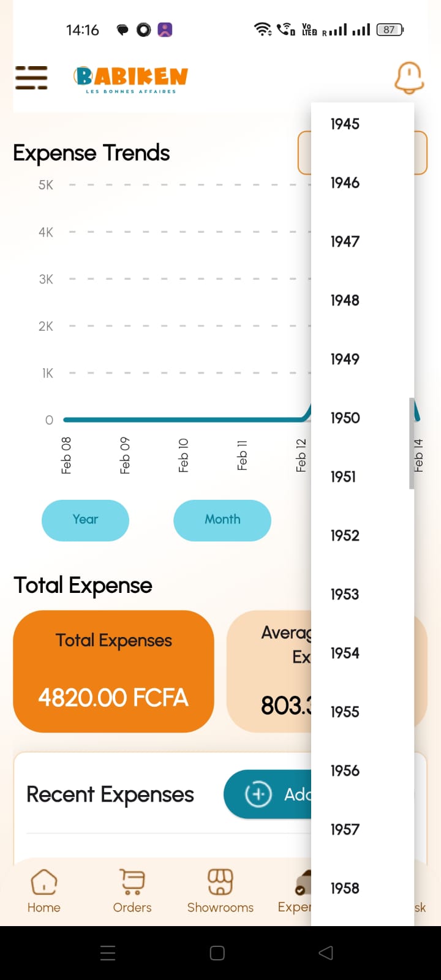Tap the Babiken logo
This screenshot has width=441, height=980.
[x=130, y=78]
